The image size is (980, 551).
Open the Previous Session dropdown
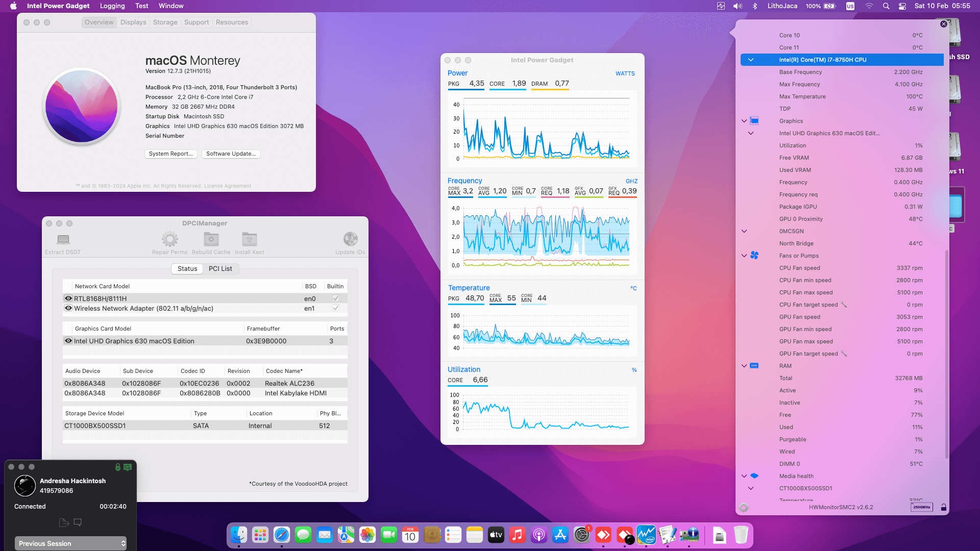click(x=70, y=543)
